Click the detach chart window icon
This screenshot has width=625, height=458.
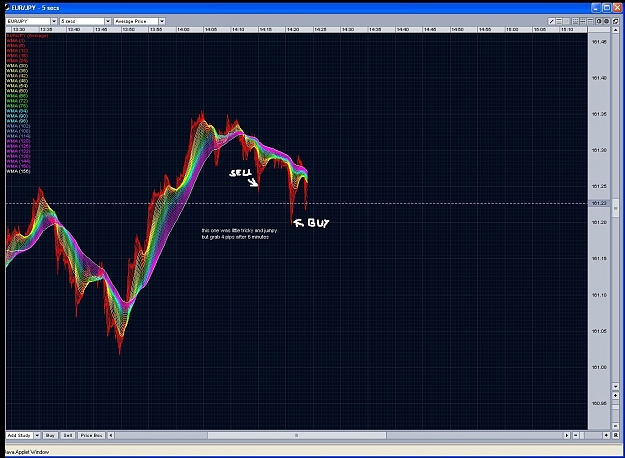(615, 21)
